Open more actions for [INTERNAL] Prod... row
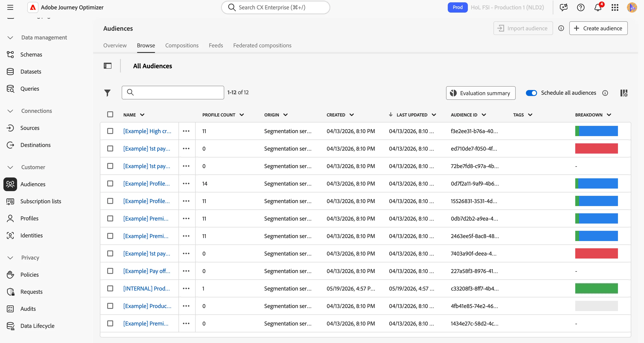 [186, 289]
